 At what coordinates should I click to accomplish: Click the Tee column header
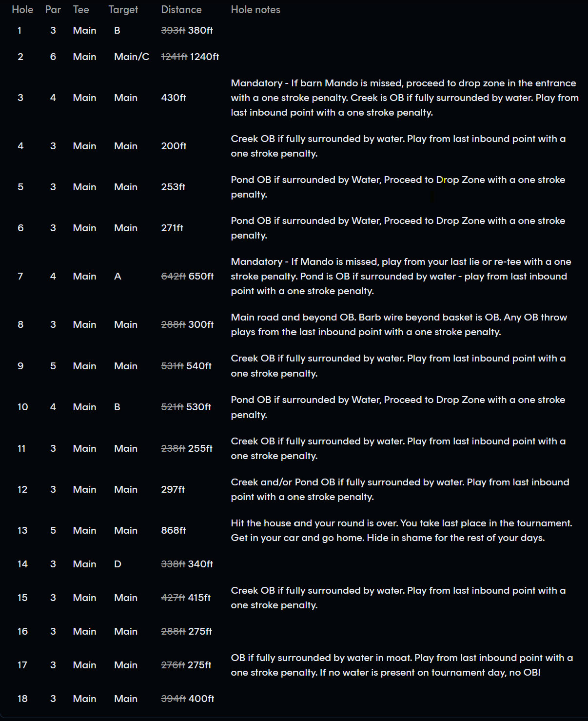pyautogui.click(x=81, y=10)
